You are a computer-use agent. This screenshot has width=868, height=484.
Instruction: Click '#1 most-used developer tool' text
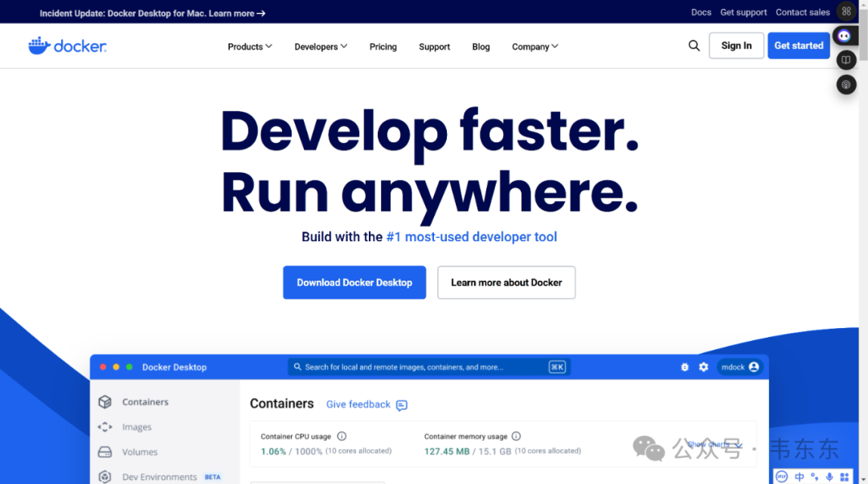coord(472,236)
